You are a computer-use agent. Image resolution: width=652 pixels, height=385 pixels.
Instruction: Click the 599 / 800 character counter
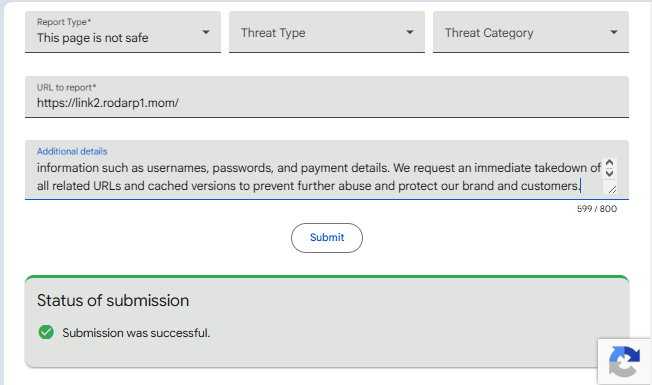597,209
